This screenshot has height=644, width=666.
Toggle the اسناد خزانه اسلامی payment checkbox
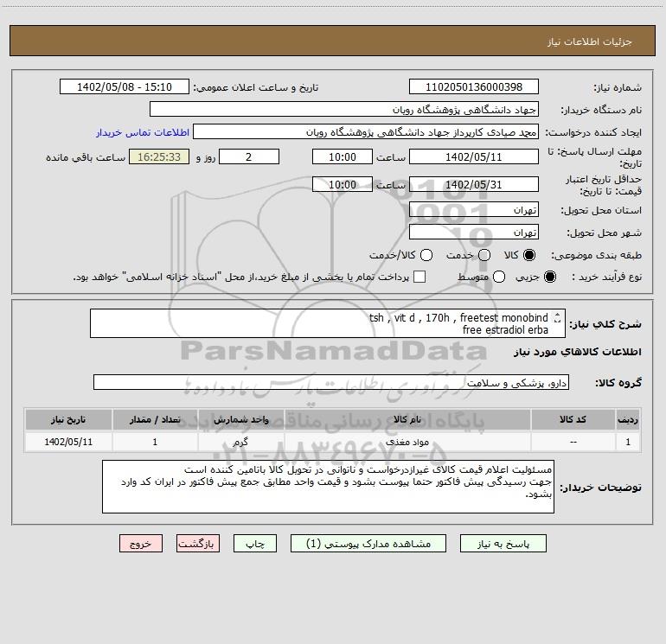(x=419, y=277)
